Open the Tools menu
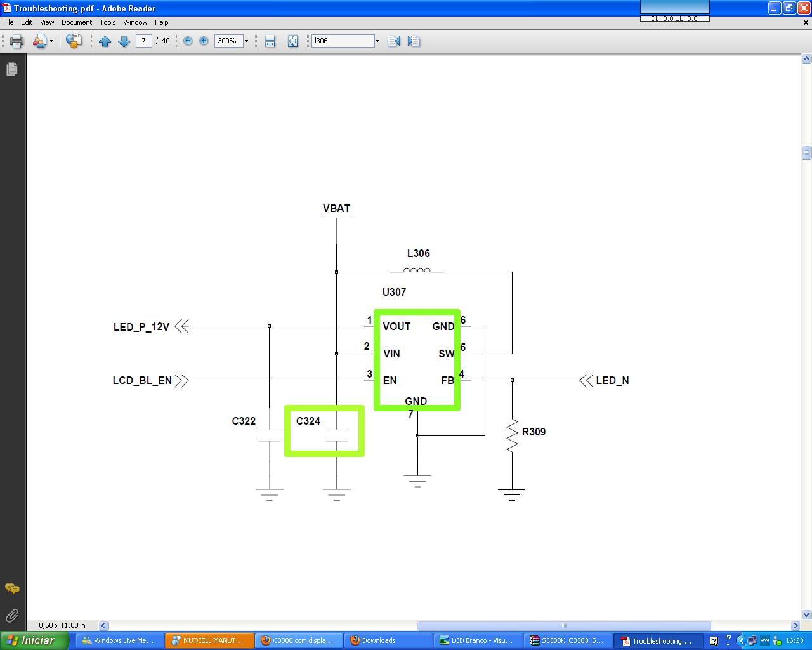Image resolution: width=812 pixels, height=650 pixels. [x=107, y=22]
